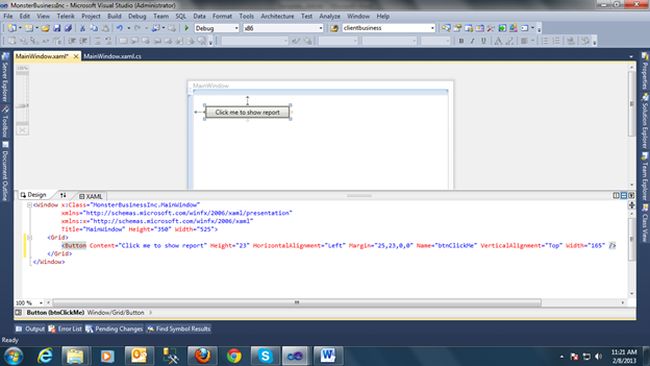Click the fit-to-view icon under zoom slider

22,130
